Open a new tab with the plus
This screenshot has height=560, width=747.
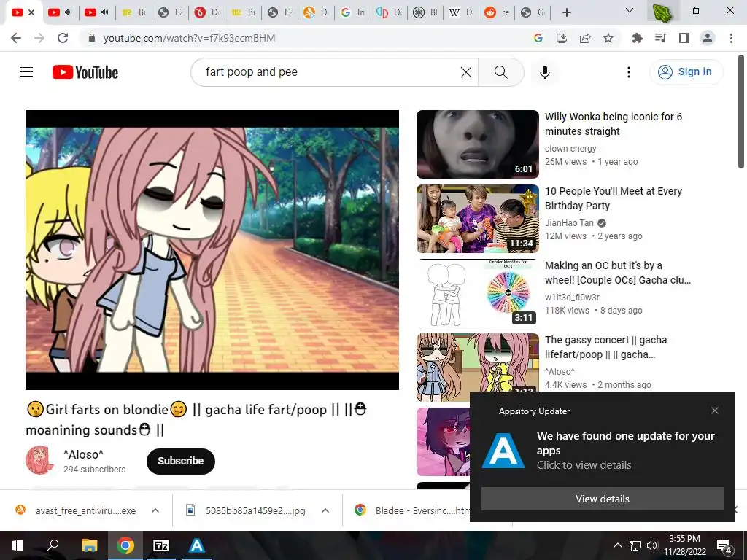(566, 12)
